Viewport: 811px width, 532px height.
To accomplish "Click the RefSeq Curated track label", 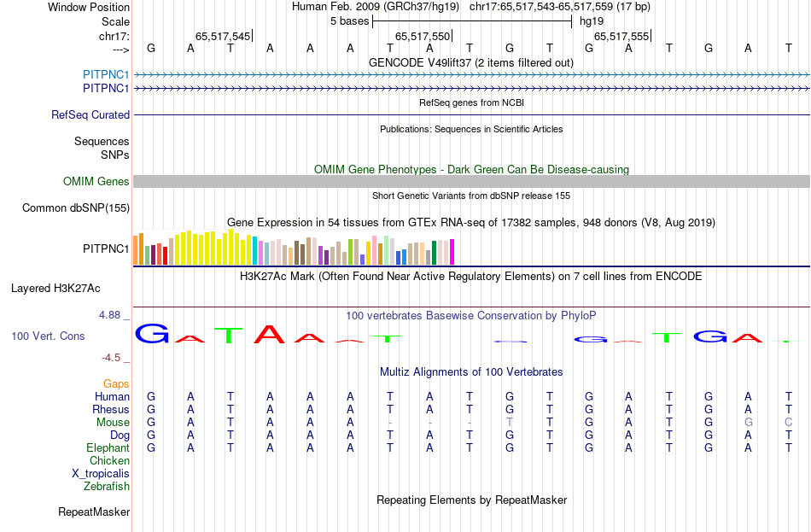I will click(x=90, y=115).
